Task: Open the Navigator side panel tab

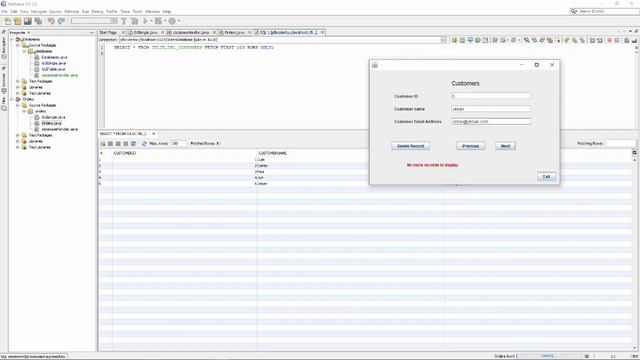Action: [x=4, y=47]
